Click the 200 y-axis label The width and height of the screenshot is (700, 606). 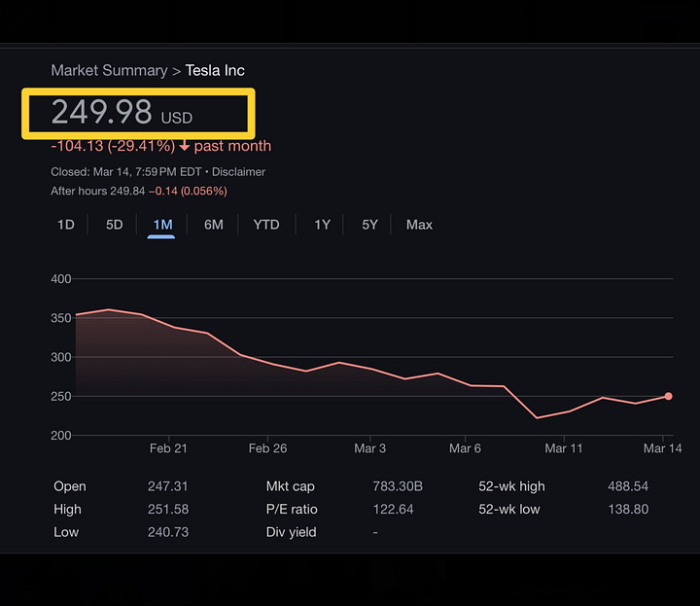tap(61, 436)
